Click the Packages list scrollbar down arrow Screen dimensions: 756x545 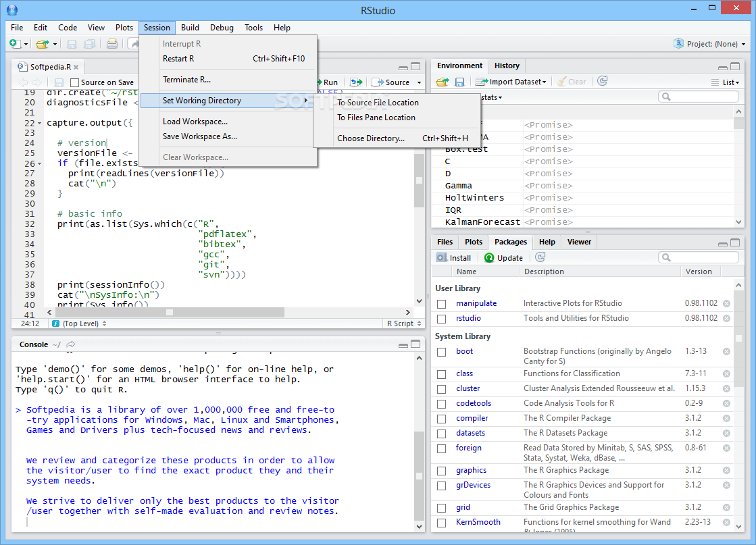[x=738, y=526]
